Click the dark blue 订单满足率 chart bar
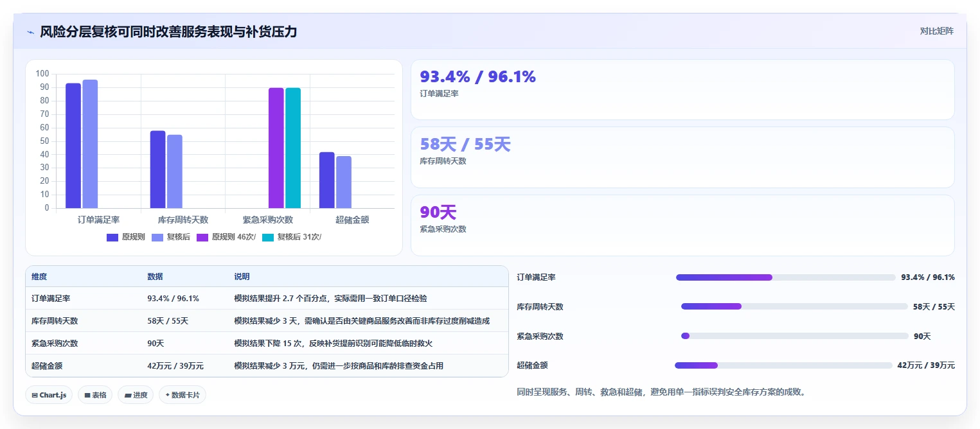 73,146
